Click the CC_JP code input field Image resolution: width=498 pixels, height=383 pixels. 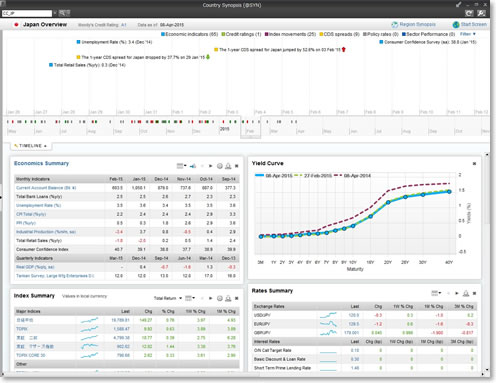[27, 13]
